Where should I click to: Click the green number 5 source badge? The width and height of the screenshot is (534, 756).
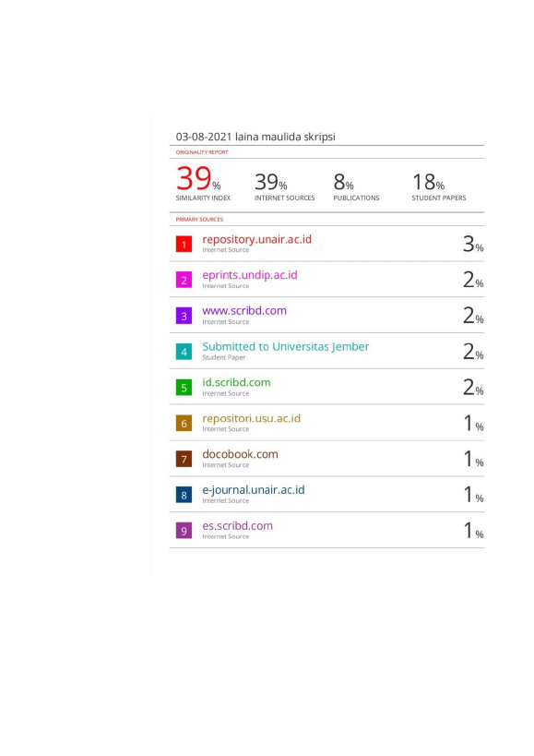coord(184,387)
